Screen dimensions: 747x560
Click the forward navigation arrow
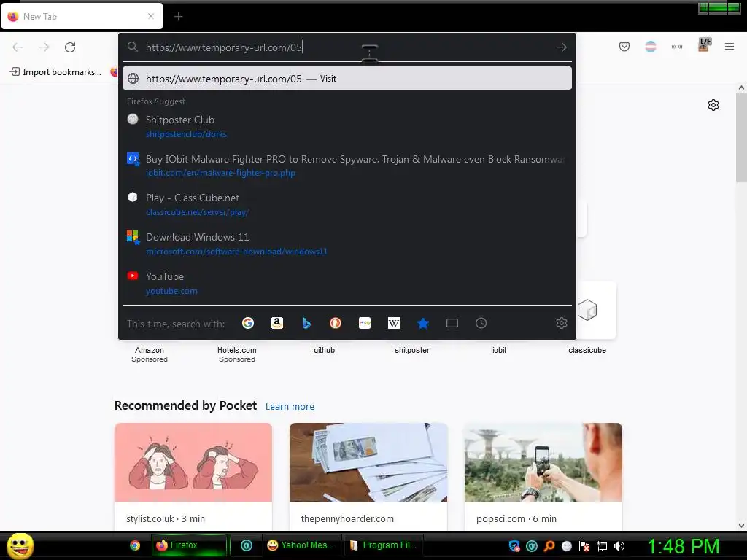[x=44, y=47]
